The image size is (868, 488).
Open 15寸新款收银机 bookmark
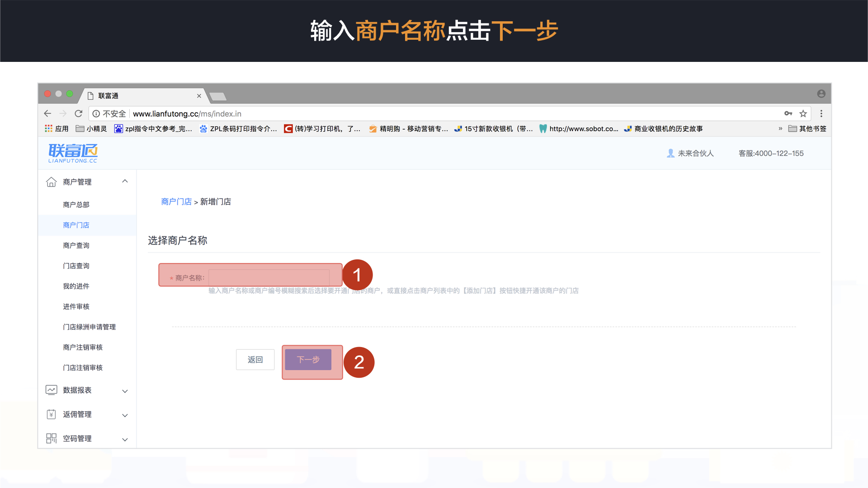click(x=494, y=129)
